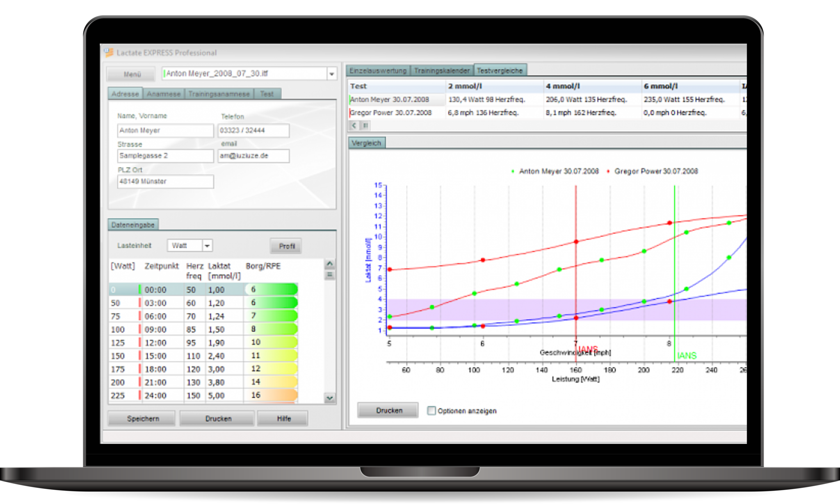Click the scroll-up arrow beside the Dateneingabe table
840x504 pixels.
(x=329, y=264)
